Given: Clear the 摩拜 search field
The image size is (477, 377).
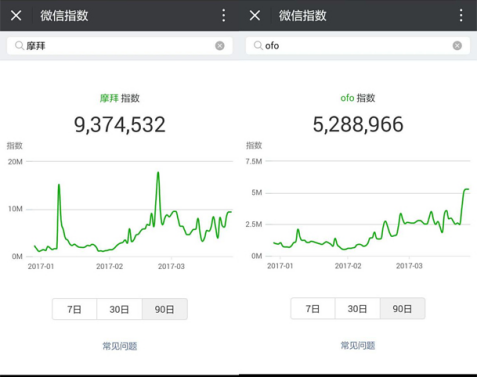Looking at the screenshot, I should 220,46.
